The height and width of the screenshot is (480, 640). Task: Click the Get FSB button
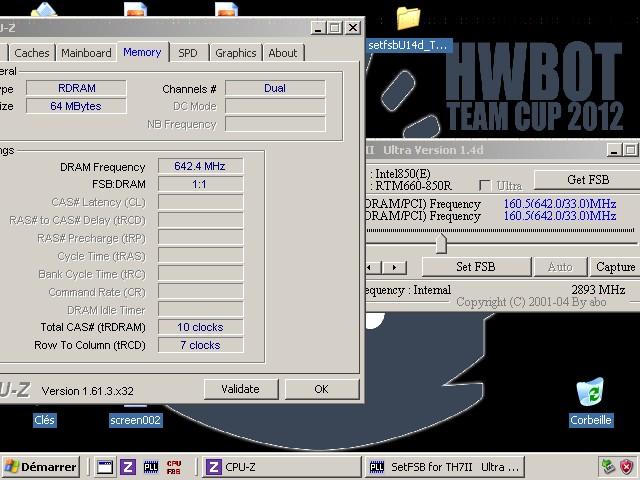pos(587,180)
